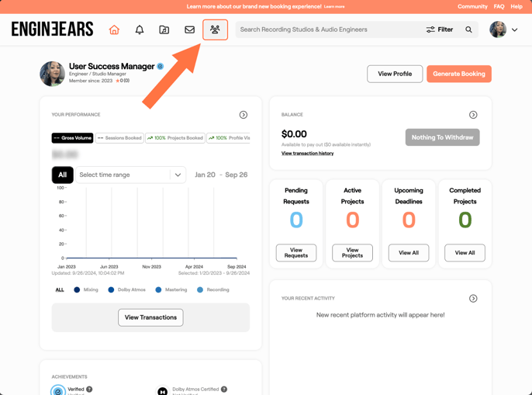The height and width of the screenshot is (395, 532).
Task: Click the Generate Booking button
Action: coord(458,74)
